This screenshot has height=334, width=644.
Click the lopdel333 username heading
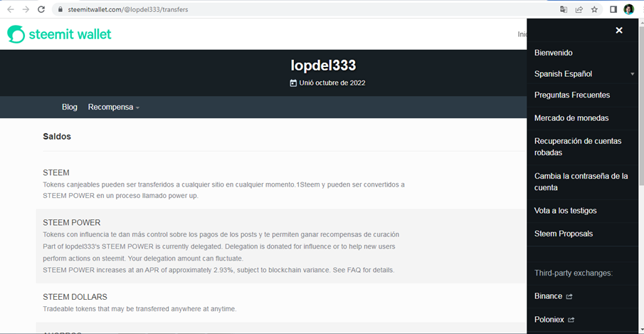[x=323, y=66]
